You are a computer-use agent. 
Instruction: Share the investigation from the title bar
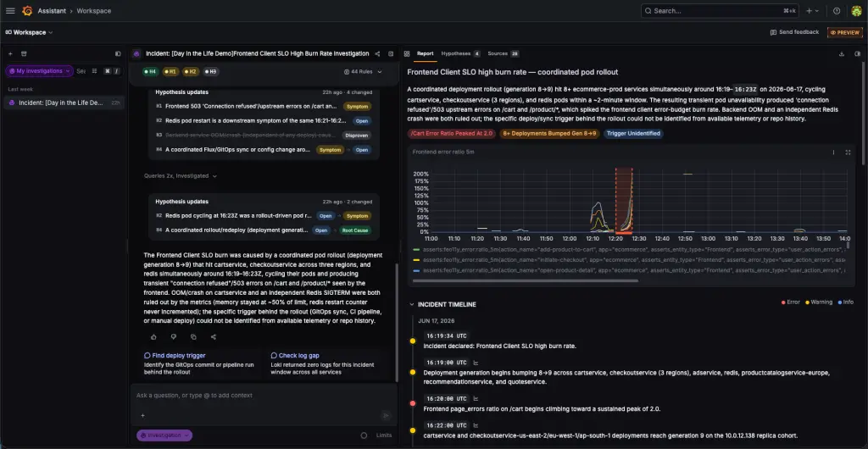(x=377, y=54)
